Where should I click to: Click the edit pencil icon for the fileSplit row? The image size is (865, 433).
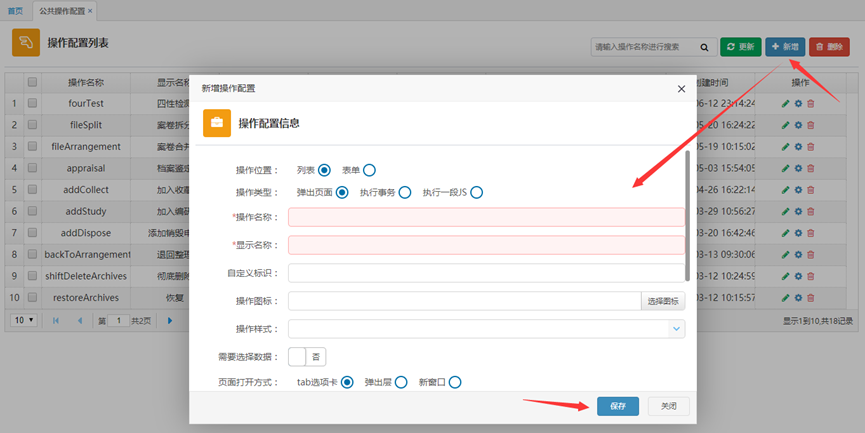click(x=786, y=125)
